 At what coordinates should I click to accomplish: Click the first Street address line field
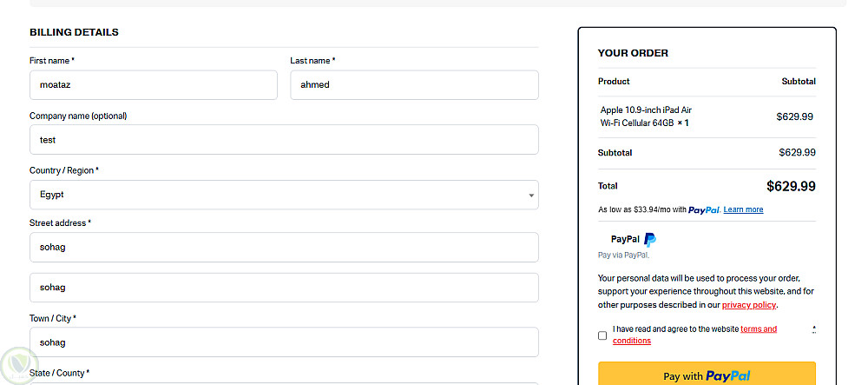pyautogui.click(x=284, y=247)
